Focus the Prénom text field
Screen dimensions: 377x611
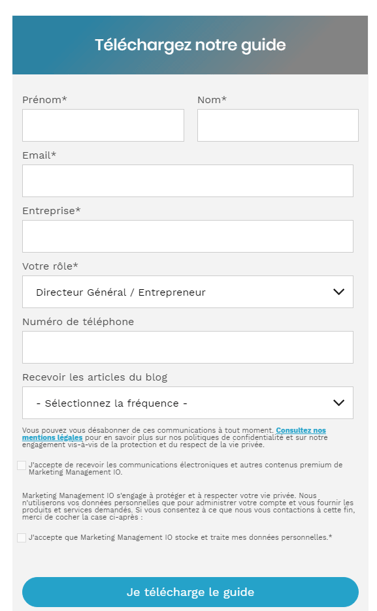(x=103, y=125)
